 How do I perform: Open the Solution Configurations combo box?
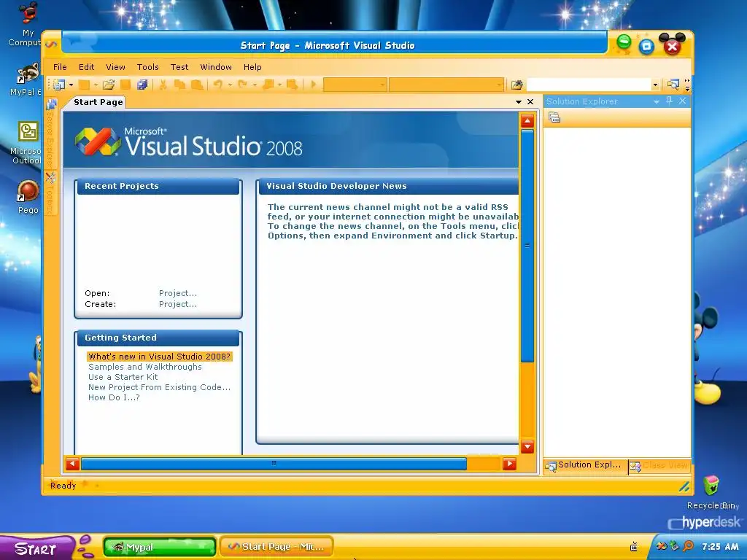point(355,85)
